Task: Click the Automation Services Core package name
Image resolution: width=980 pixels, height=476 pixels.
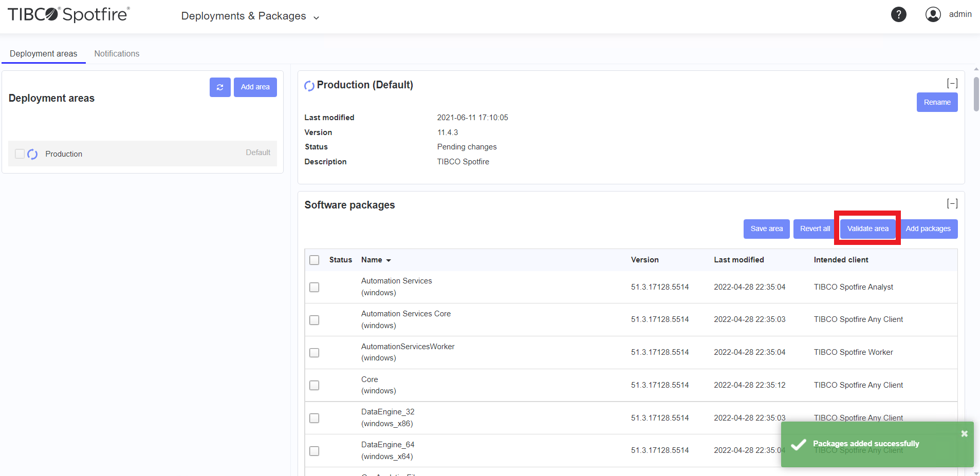Action: pyautogui.click(x=406, y=314)
